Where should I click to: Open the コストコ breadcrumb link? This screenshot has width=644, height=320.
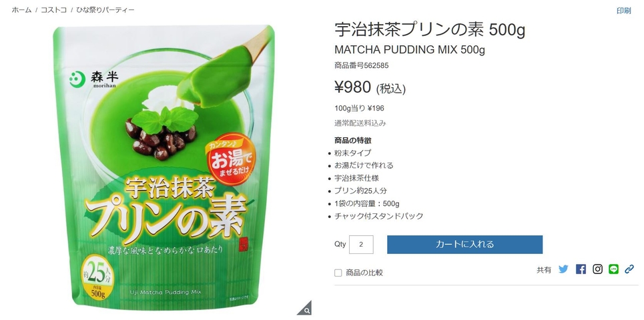click(53, 10)
